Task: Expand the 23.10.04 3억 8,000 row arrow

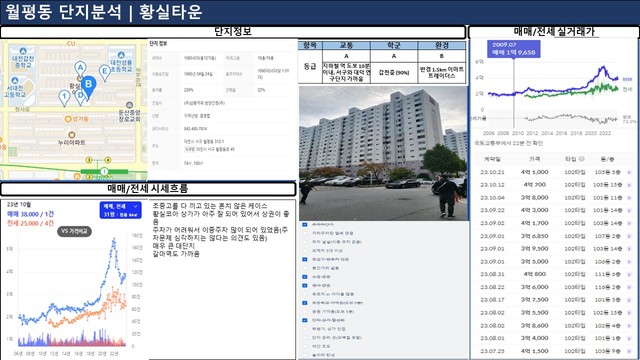Action: (x=629, y=198)
